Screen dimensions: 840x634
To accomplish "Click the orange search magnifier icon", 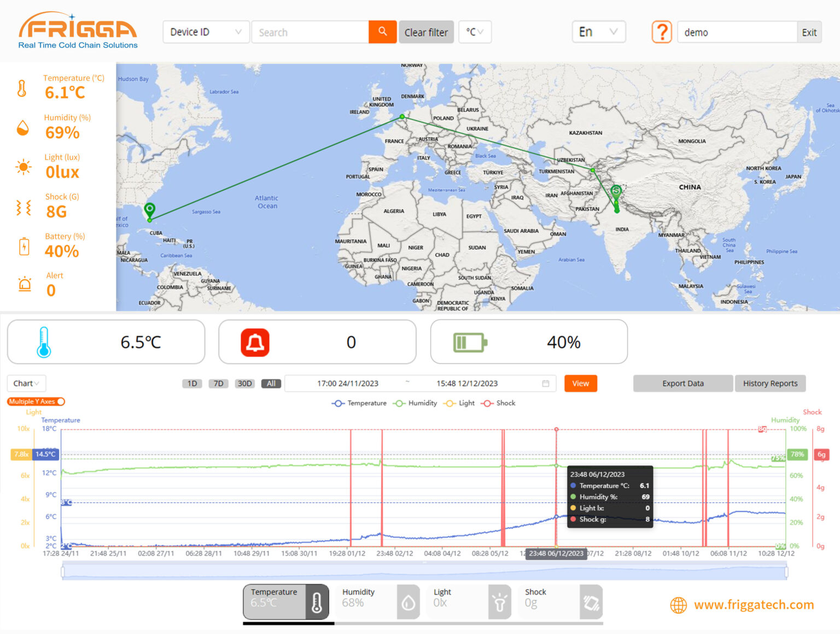I will pyautogui.click(x=382, y=32).
